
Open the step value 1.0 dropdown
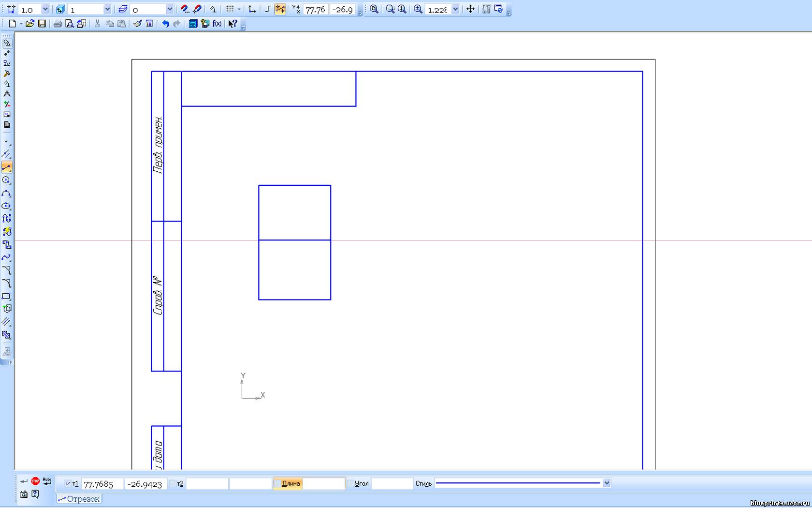pos(45,9)
